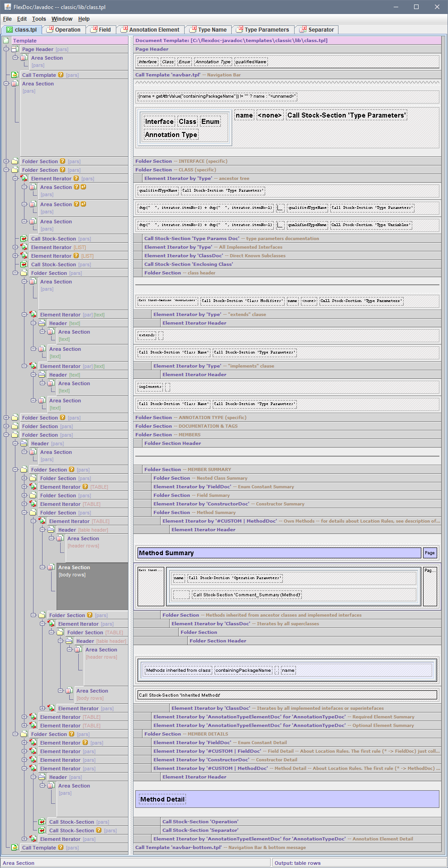Viewport: 448px width, 868px height.
Task: Open the Tools menu
Action: [x=39, y=19]
